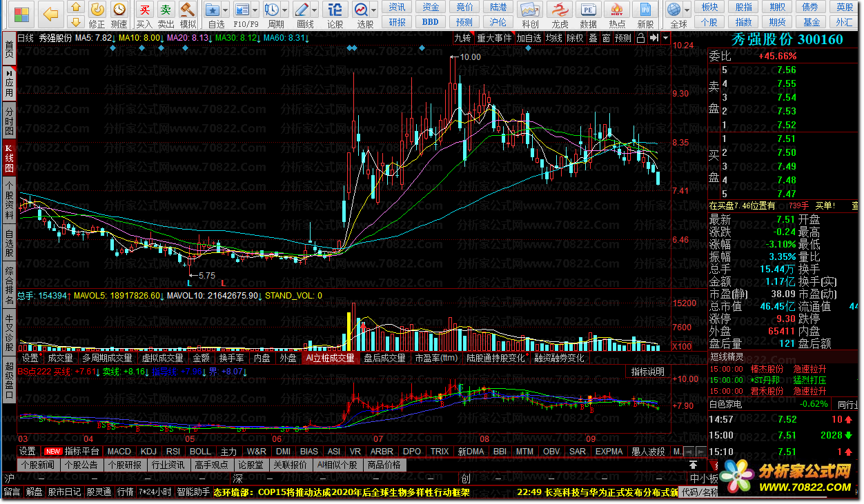Viewport: 864px width, 504px height.
Task: Click the 板块 sector button
Action: pyautogui.click(x=709, y=7)
